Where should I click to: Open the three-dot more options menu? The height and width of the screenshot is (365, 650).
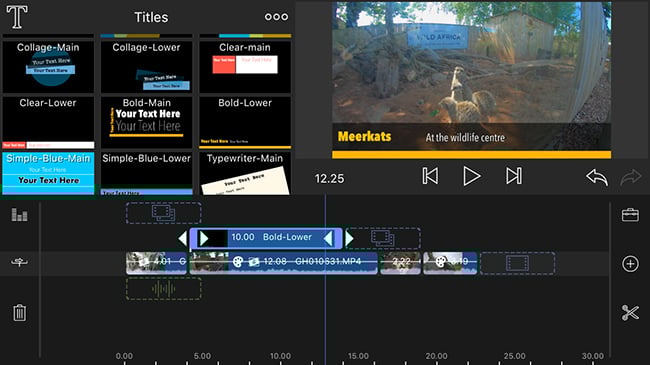276,17
